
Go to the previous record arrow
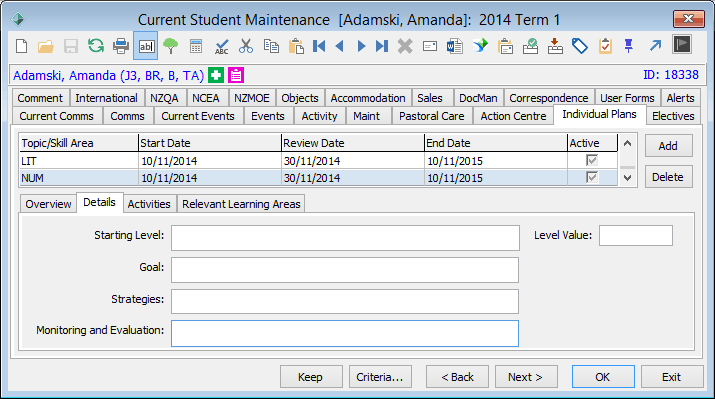point(340,46)
